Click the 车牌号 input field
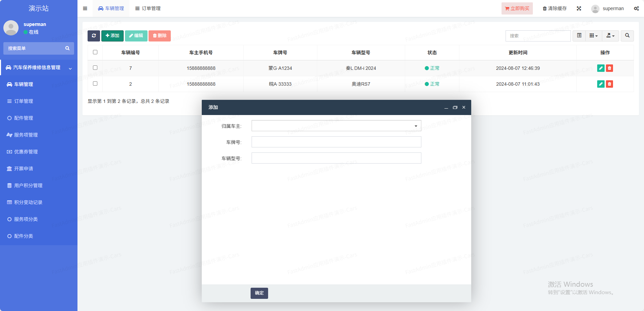The image size is (644, 311). pyautogui.click(x=336, y=142)
